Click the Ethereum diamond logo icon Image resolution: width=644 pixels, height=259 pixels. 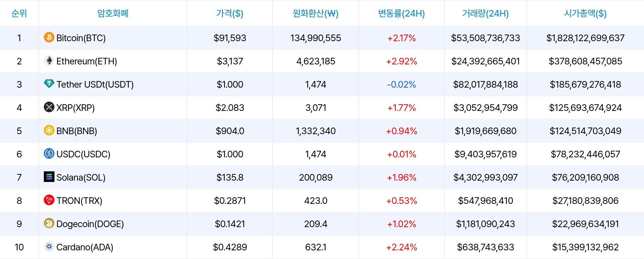coord(49,60)
